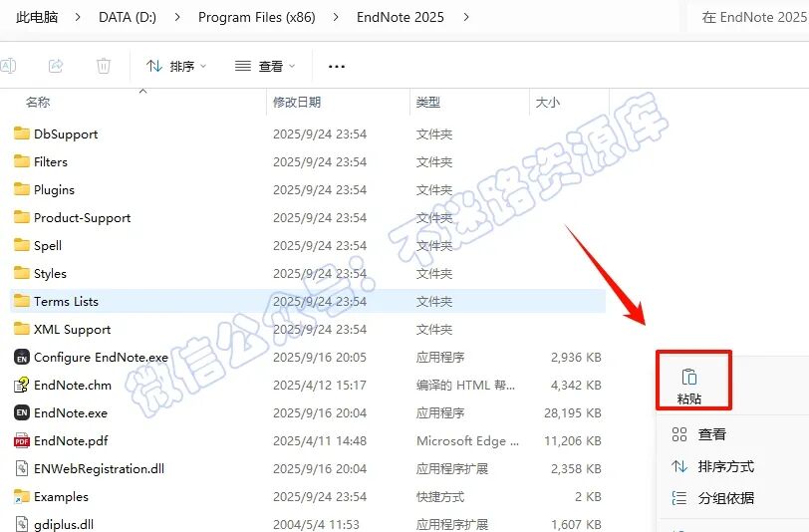Select ENWebRegistration.dll file icon
The width and height of the screenshot is (809, 532).
tap(22, 468)
